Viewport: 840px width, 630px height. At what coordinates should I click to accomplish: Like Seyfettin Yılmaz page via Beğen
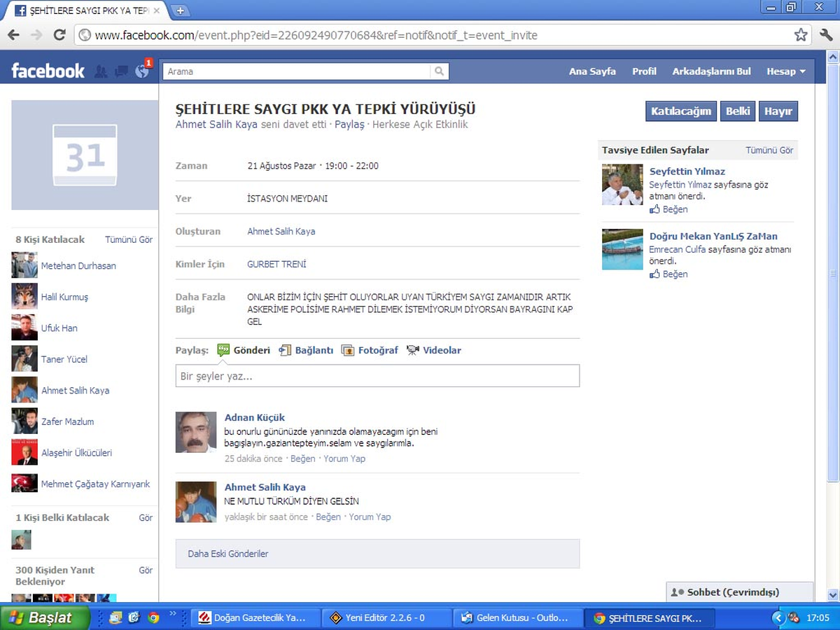[668, 209]
